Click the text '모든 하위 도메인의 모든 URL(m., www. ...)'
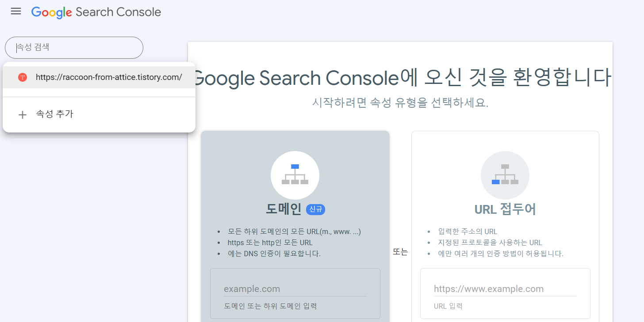This screenshot has height=322, width=644. (x=294, y=231)
